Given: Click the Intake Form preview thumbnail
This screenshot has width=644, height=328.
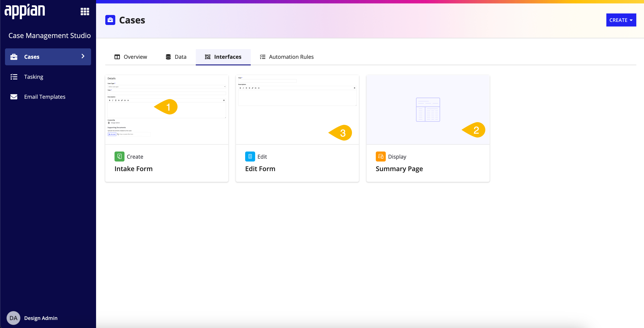Looking at the screenshot, I should pyautogui.click(x=167, y=110).
